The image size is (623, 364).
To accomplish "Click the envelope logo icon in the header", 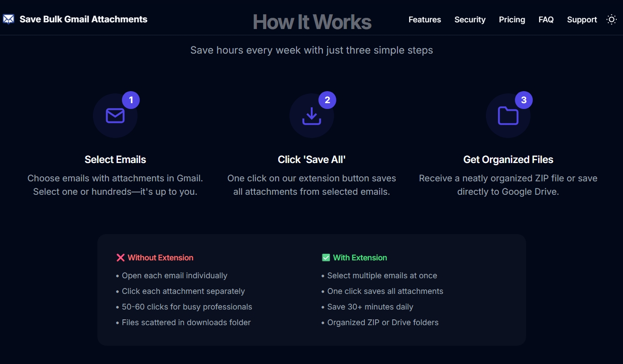I will [x=8, y=19].
